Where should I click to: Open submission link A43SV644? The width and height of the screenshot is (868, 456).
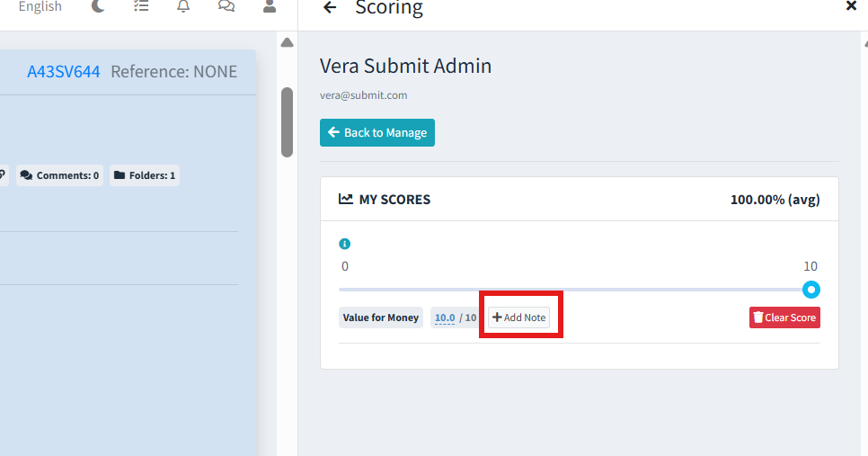(x=64, y=72)
